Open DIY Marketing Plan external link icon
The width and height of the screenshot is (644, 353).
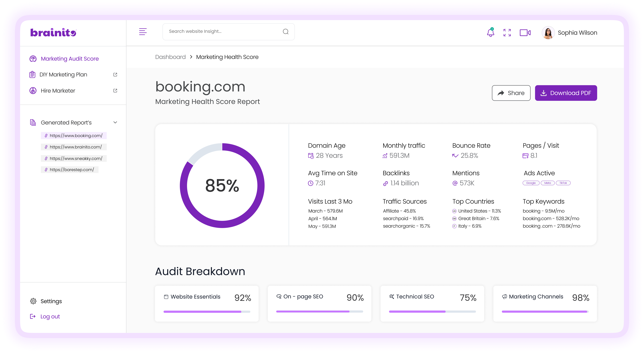[x=115, y=75]
